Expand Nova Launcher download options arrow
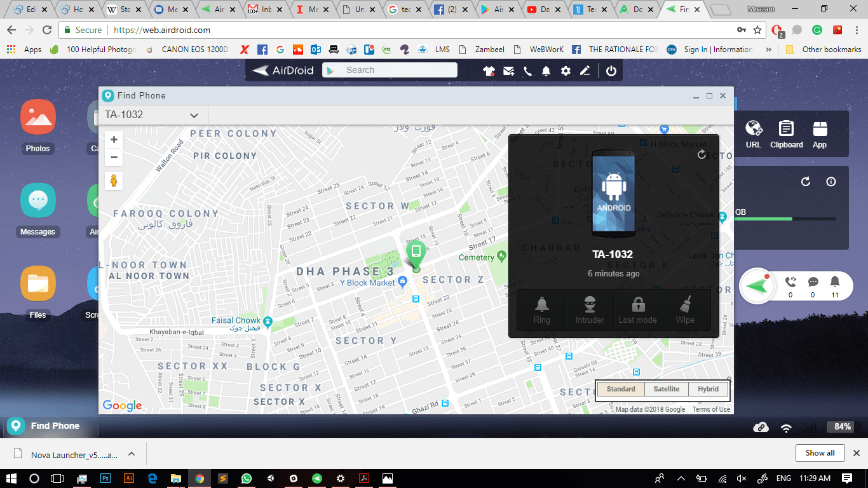This screenshot has height=488, width=868. 132,454
